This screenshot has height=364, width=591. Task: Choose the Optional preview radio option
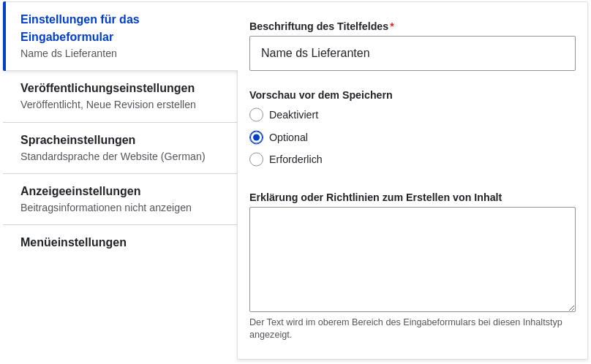[x=256, y=137]
